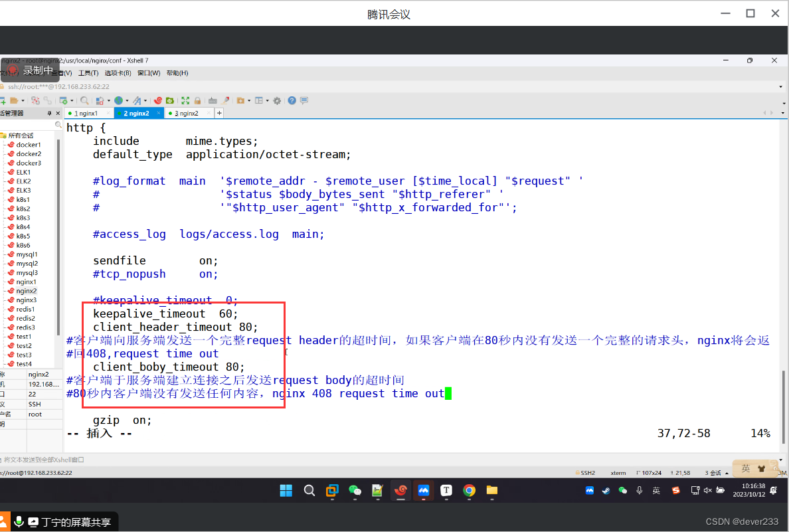Open session properties toolbar icon

[63, 101]
